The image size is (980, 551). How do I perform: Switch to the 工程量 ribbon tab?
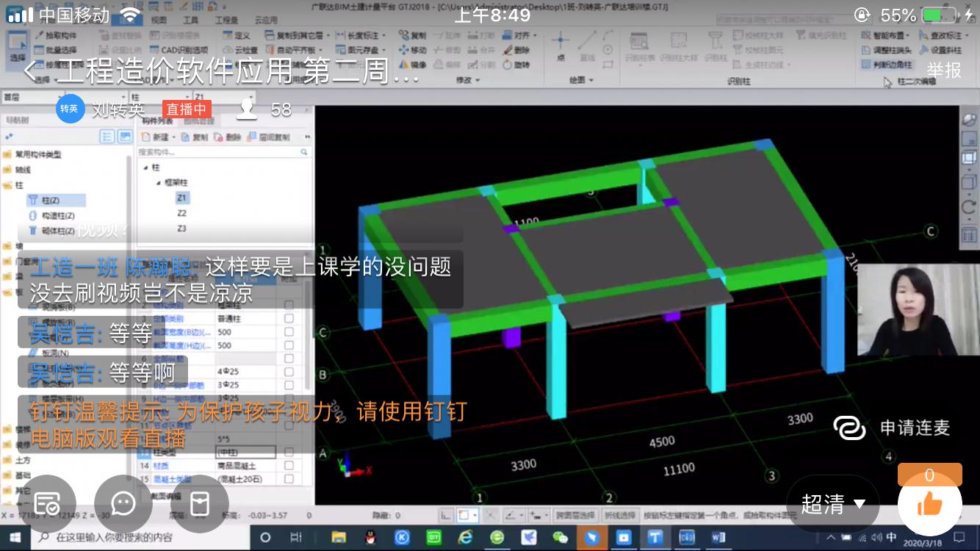click(226, 21)
